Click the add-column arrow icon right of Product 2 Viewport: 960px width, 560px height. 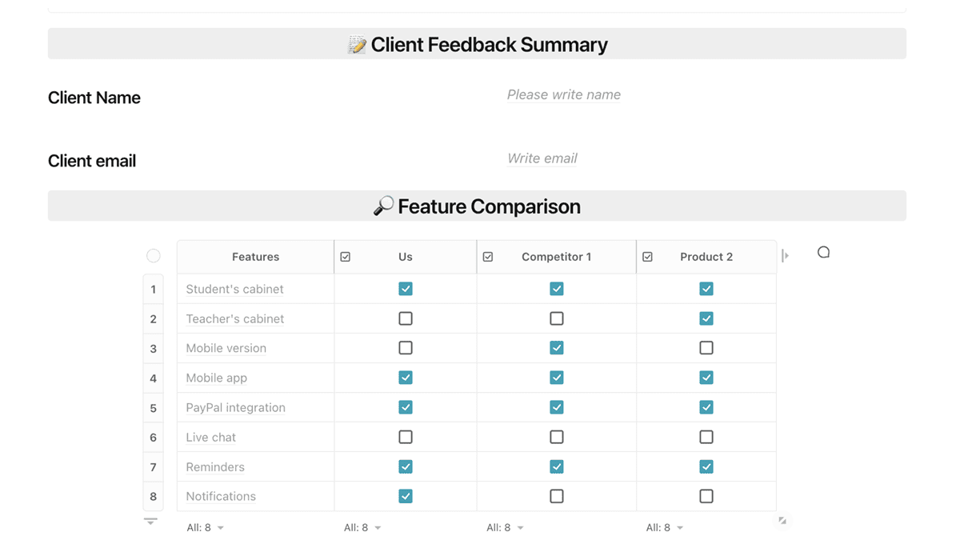pos(786,256)
